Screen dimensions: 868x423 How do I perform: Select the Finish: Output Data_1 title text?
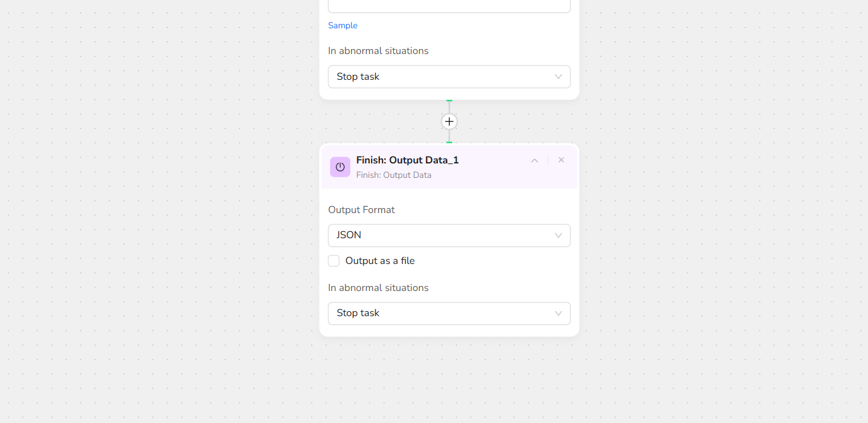coord(408,160)
